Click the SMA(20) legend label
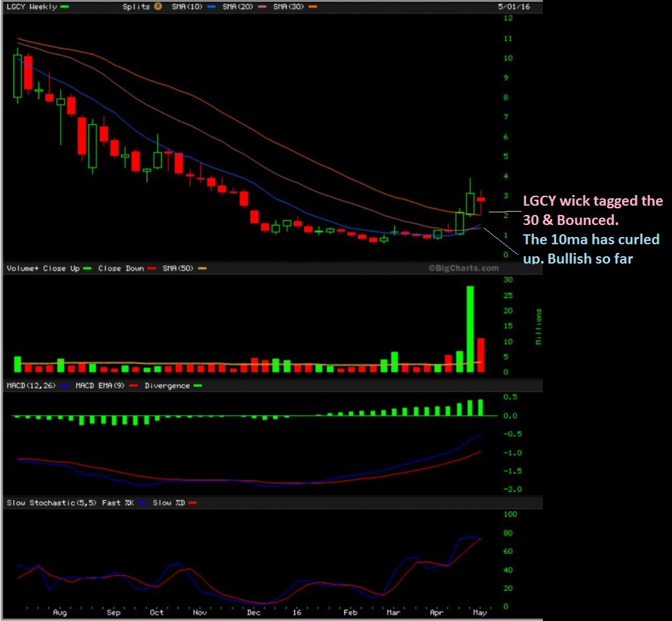 click(238, 7)
